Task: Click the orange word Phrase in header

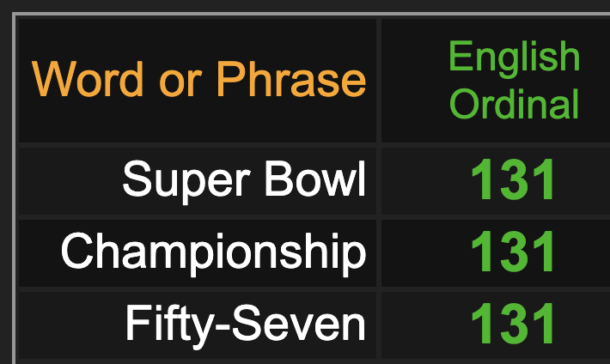Action: [291, 79]
